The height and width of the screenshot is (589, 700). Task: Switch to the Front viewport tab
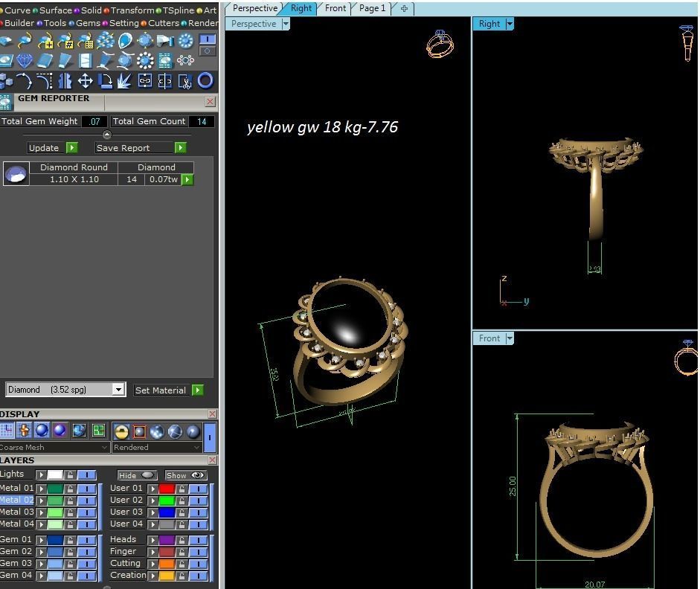click(x=335, y=8)
